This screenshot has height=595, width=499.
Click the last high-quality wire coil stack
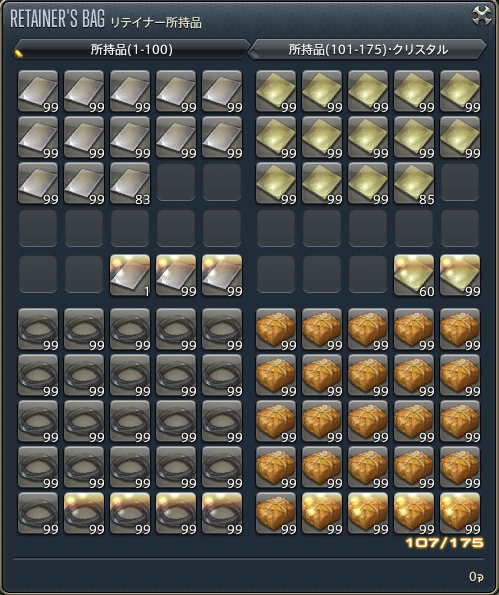pos(222,513)
